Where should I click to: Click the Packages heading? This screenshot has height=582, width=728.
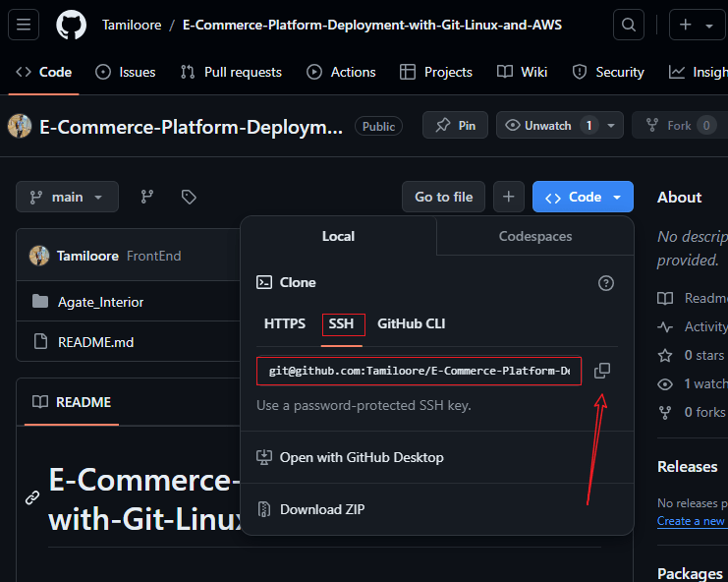(x=690, y=573)
